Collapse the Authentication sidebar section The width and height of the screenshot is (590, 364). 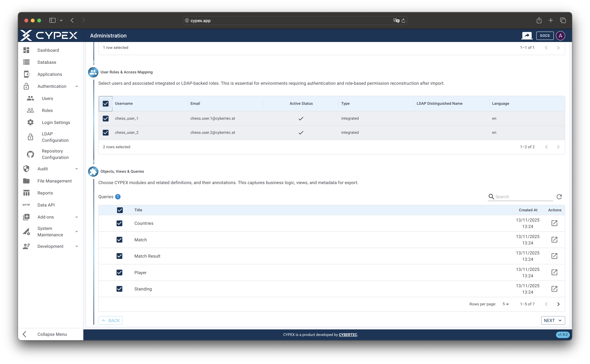76,86
